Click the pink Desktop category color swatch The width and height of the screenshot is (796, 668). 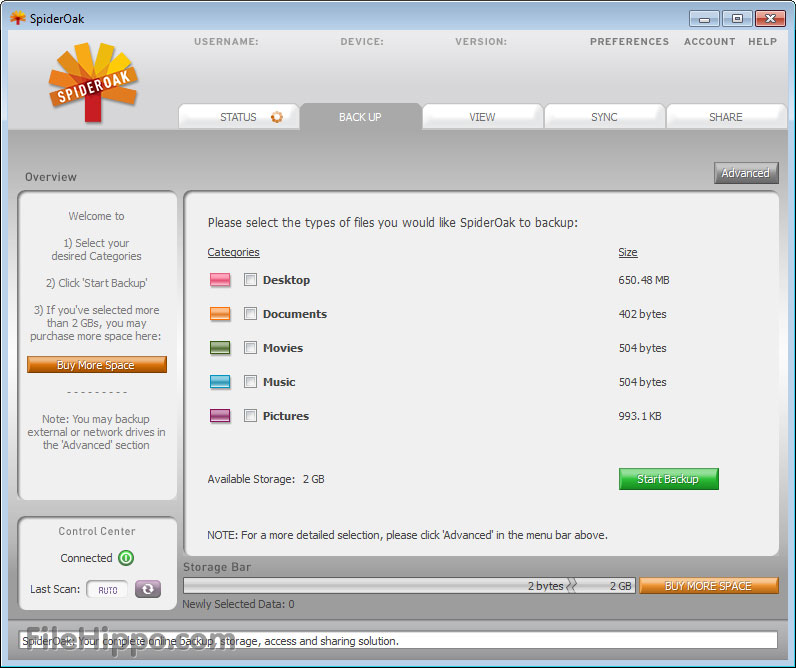pyautogui.click(x=220, y=280)
